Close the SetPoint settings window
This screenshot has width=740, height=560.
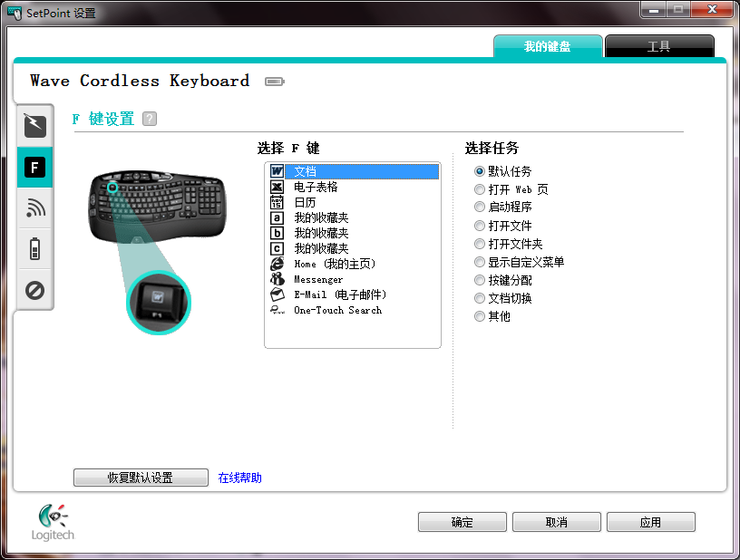712,9
